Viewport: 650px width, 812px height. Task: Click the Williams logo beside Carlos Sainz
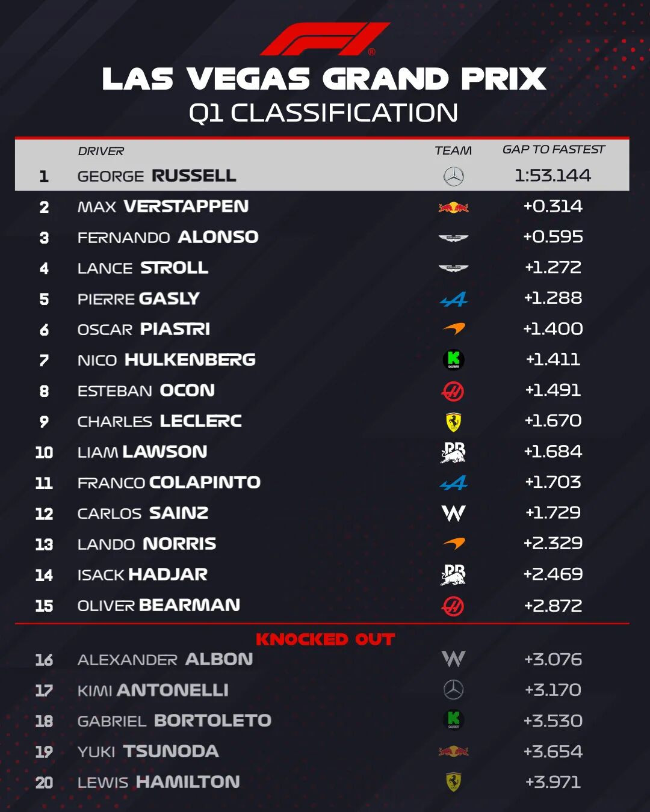453,513
